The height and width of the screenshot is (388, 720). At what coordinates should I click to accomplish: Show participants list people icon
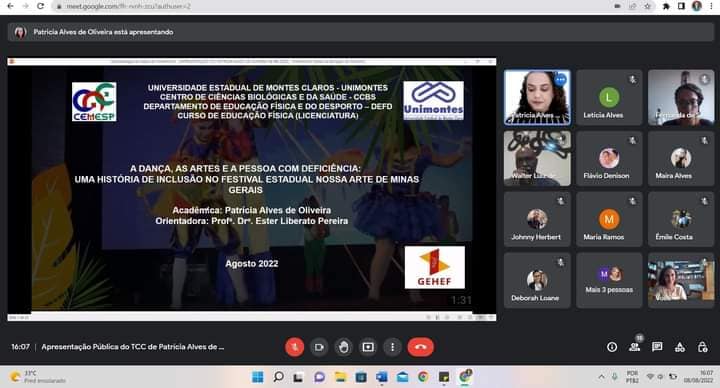635,347
